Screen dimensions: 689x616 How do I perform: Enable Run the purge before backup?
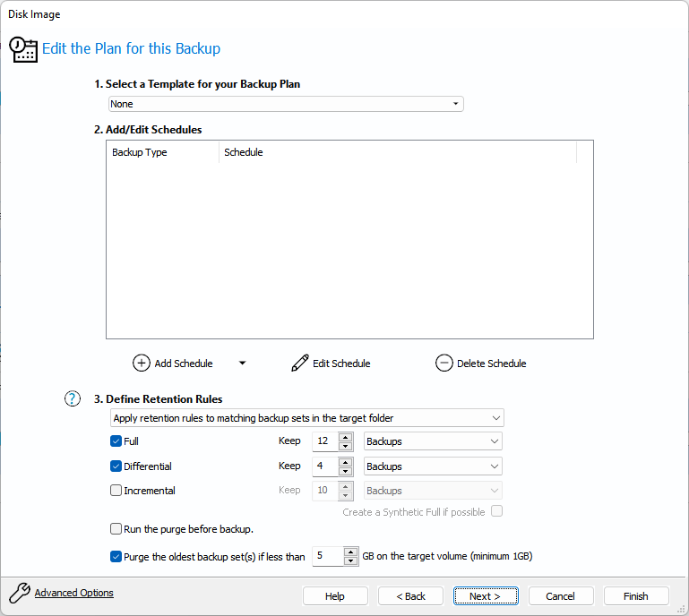pyautogui.click(x=116, y=529)
